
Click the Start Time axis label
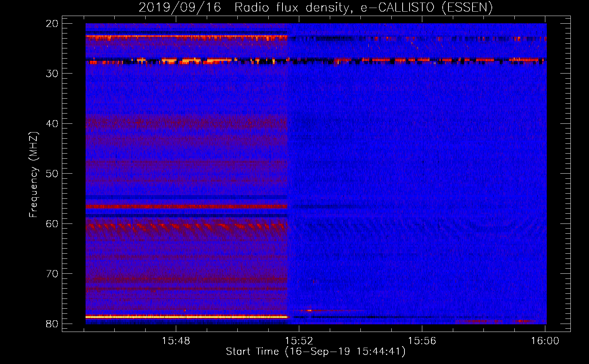pos(316,352)
